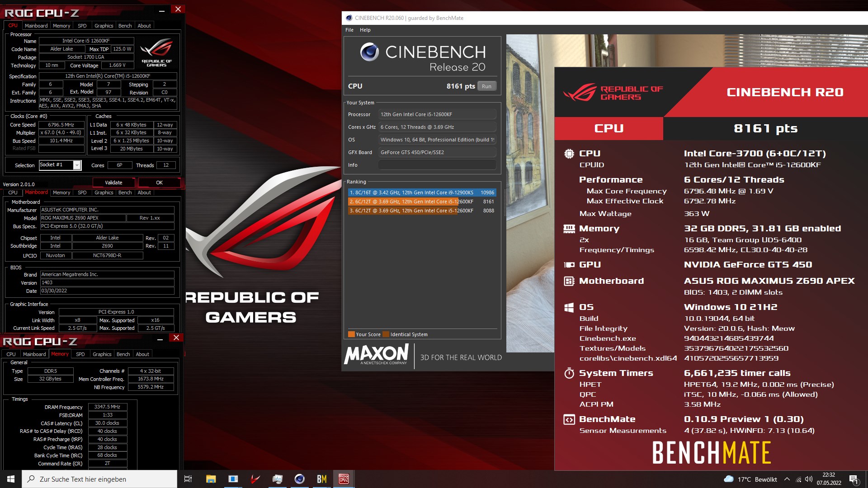868x488 pixels.
Task: Open the Help menu in Cinebench
Action: click(x=365, y=30)
